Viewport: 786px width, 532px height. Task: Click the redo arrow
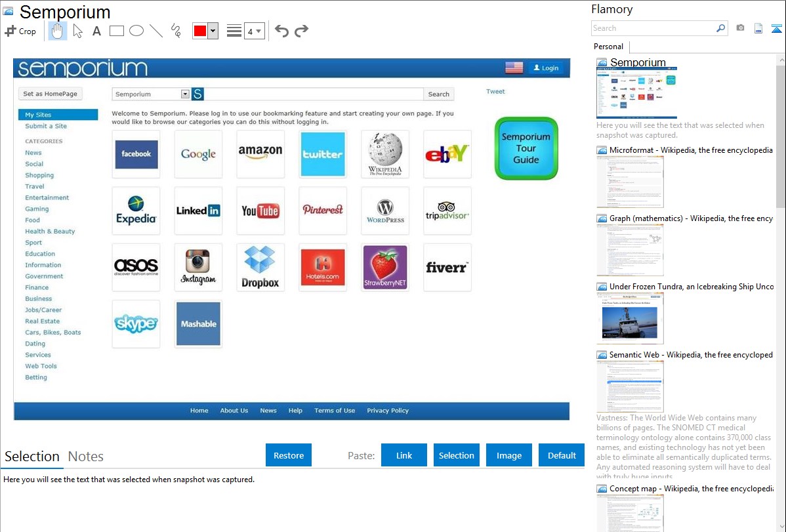[x=302, y=31]
